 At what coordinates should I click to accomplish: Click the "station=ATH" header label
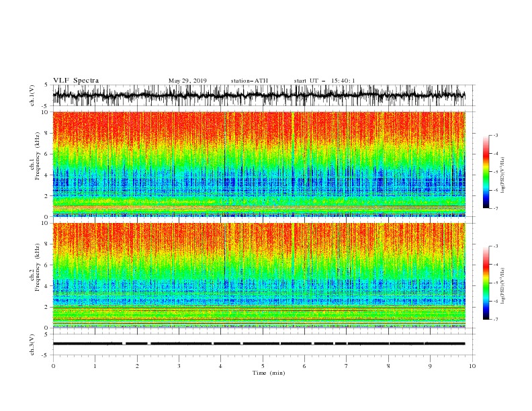pos(249,81)
